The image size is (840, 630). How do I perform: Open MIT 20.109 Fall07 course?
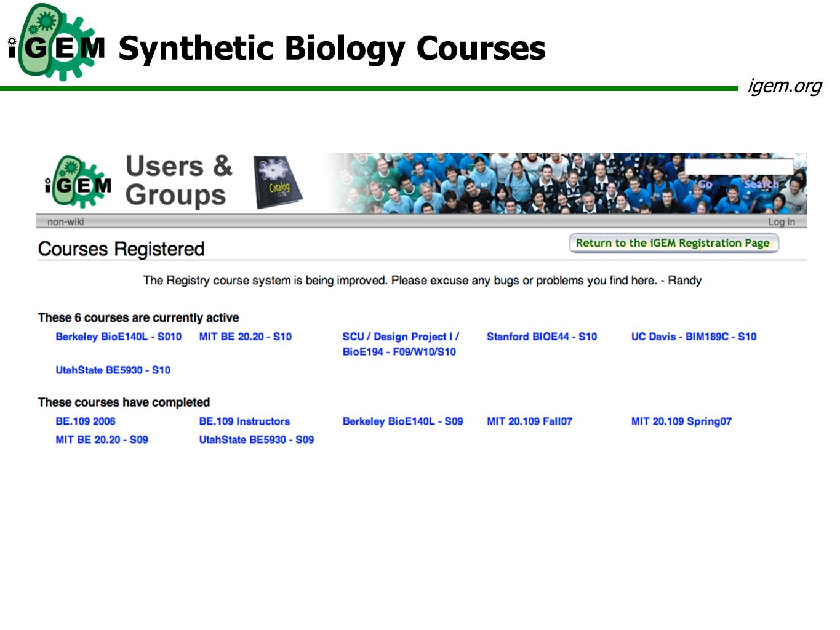529,421
